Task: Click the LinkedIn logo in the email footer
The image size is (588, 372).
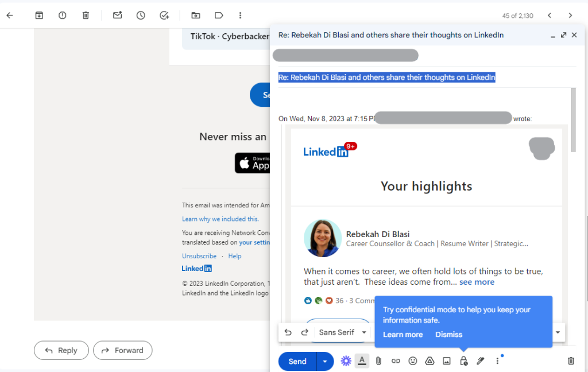Action: coord(197,269)
